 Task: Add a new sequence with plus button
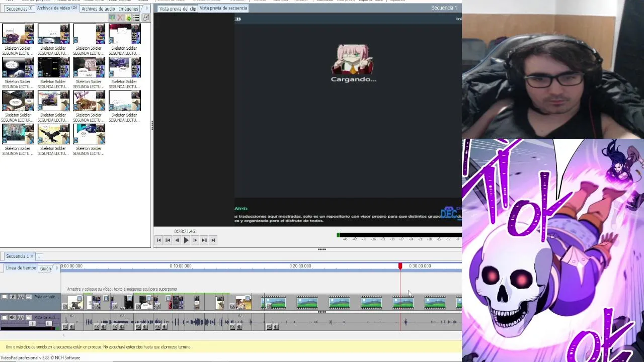(x=39, y=257)
